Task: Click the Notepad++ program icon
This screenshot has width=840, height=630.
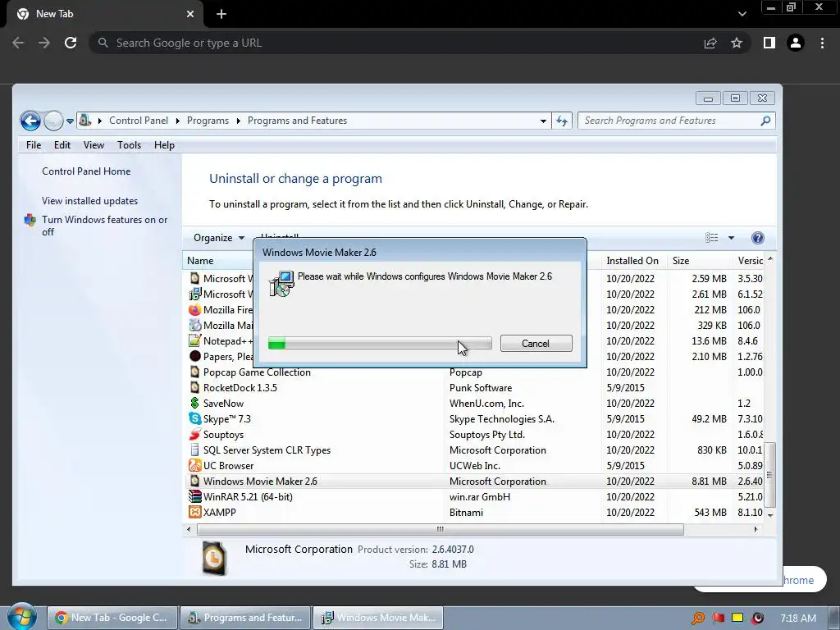Action: [194, 340]
